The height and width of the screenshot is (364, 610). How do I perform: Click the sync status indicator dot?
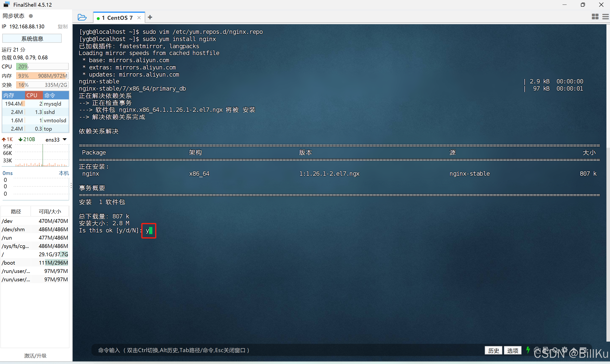tap(31, 16)
